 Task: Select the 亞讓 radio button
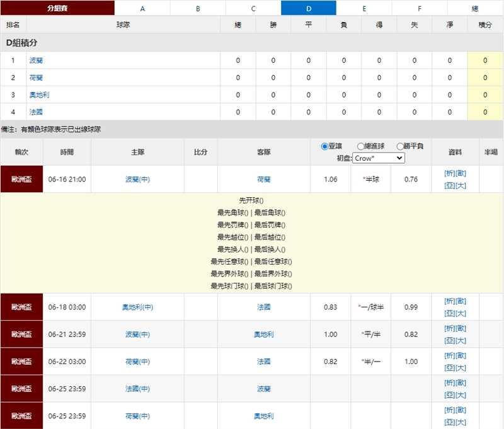point(325,146)
